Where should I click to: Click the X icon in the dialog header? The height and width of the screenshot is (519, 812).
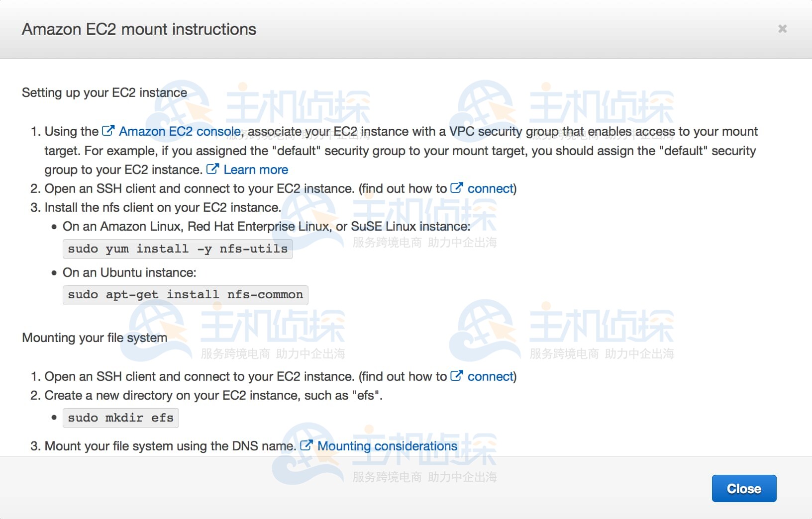click(782, 29)
